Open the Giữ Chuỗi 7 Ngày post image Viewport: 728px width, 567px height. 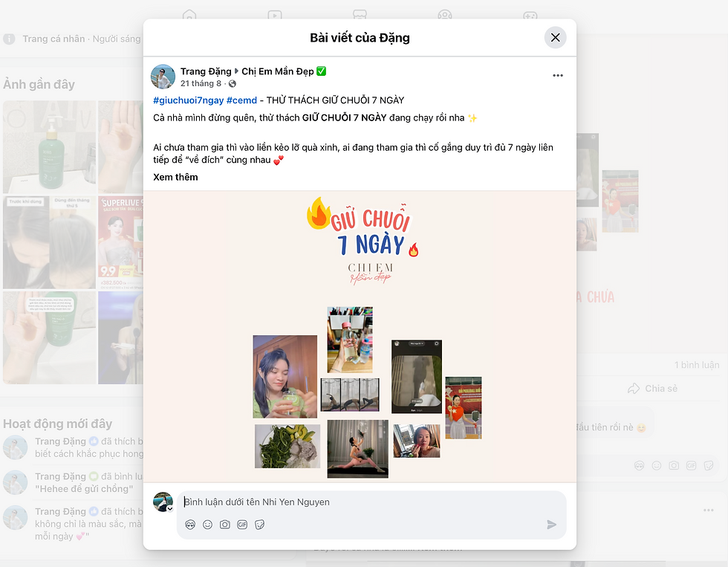(360, 336)
